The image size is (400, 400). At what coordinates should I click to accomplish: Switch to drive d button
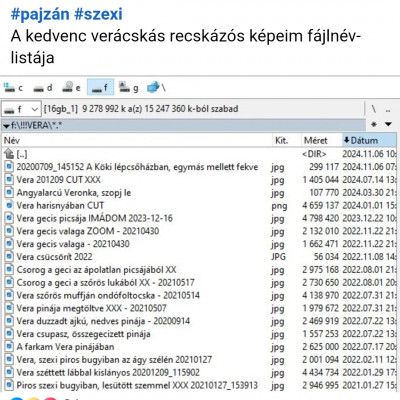pos(43,88)
